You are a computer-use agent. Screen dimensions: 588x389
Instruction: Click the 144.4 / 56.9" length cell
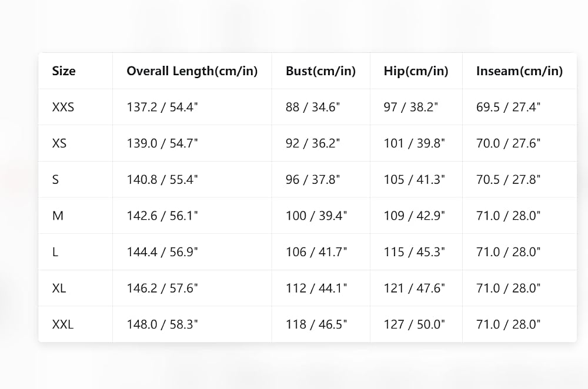pos(162,252)
